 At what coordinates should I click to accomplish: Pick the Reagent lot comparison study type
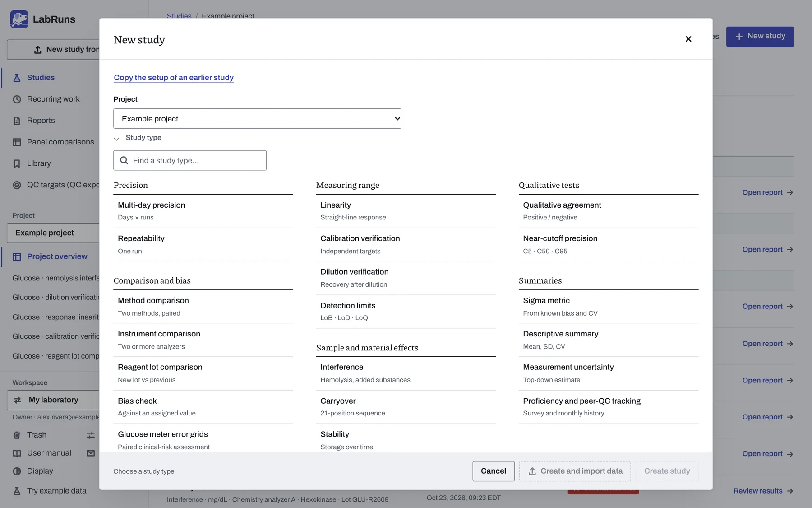coord(203,373)
